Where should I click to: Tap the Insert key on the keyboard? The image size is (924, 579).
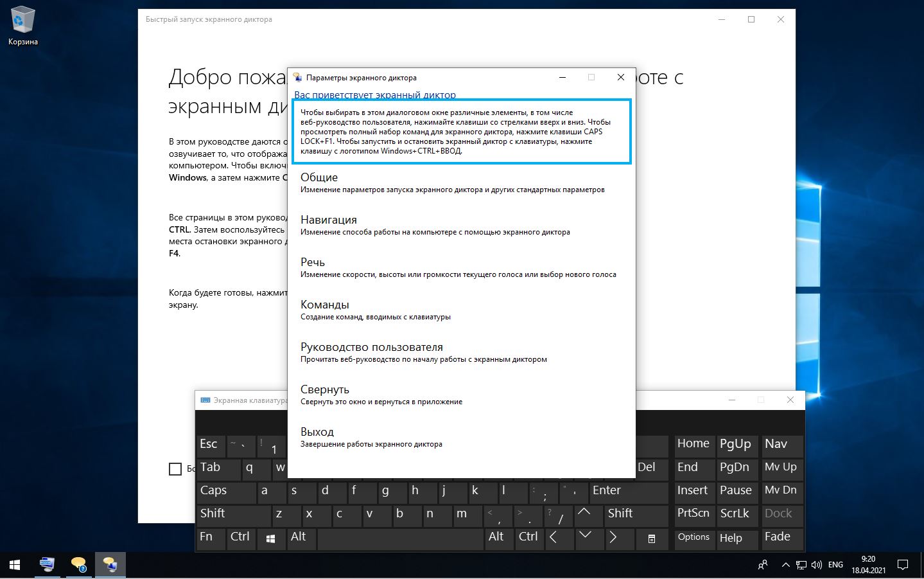[695, 492]
